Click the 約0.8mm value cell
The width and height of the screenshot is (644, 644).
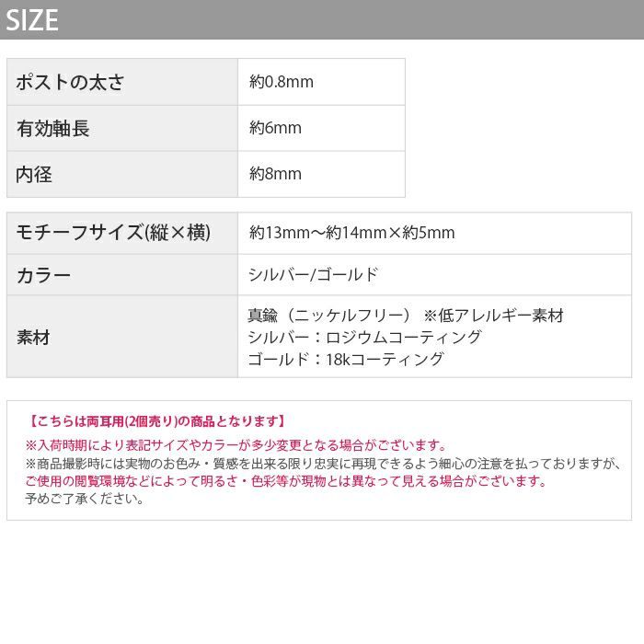point(322,82)
